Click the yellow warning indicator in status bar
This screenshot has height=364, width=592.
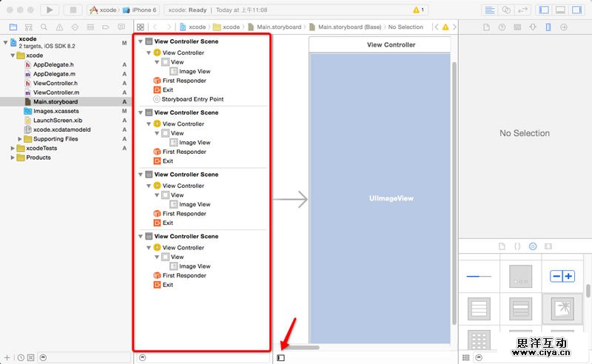pyautogui.click(x=418, y=10)
